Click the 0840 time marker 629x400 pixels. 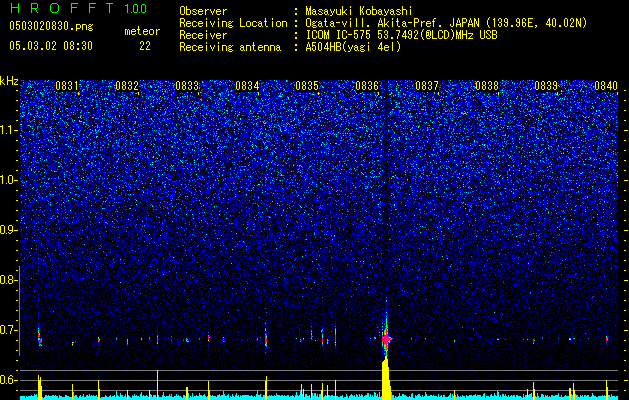click(x=606, y=86)
